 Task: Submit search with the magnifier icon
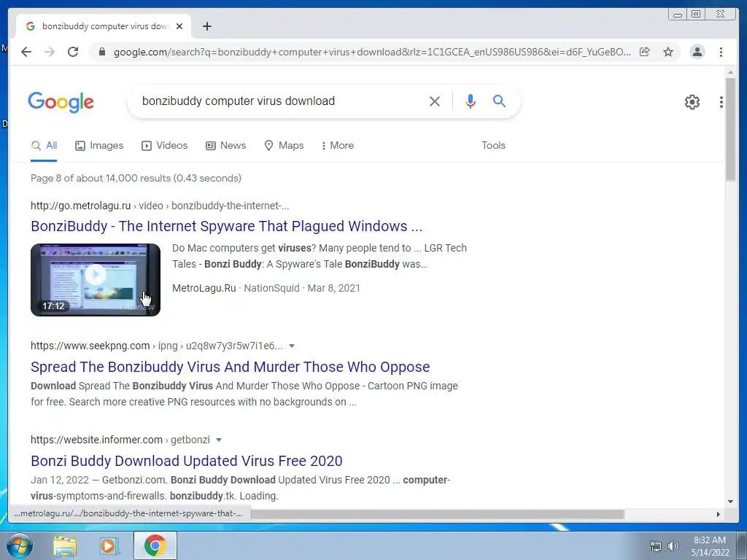499,101
